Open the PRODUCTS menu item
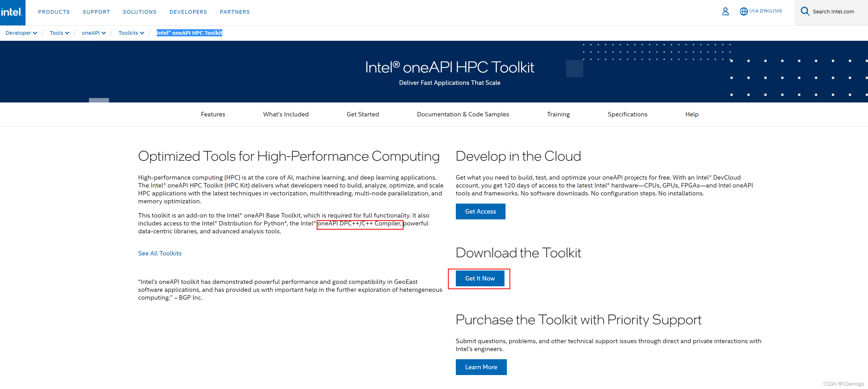The width and height of the screenshot is (868, 389). click(x=54, y=11)
